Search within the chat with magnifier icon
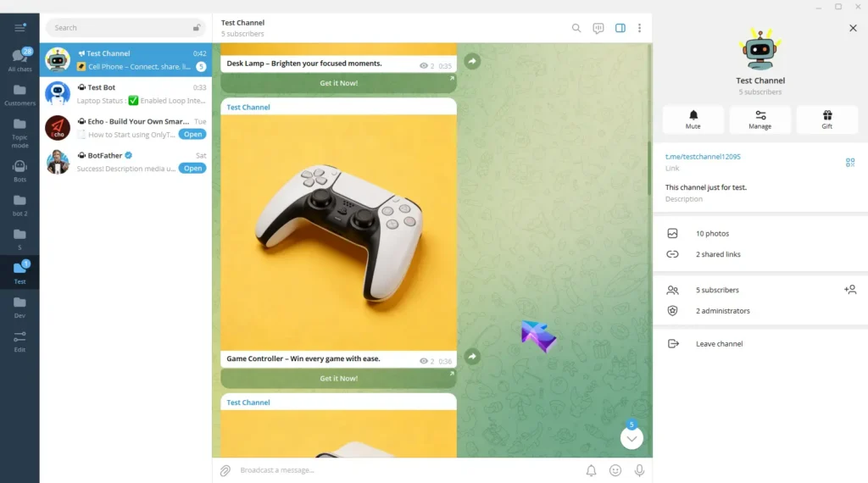The height and width of the screenshot is (483, 868). [x=576, y=28]
